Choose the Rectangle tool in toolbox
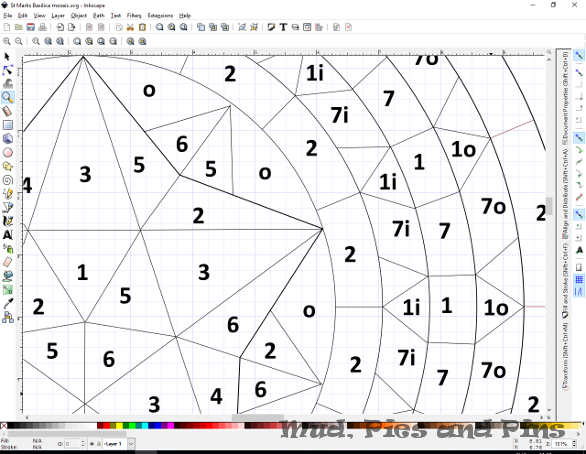The image size is (586, 454). [7, 125]
